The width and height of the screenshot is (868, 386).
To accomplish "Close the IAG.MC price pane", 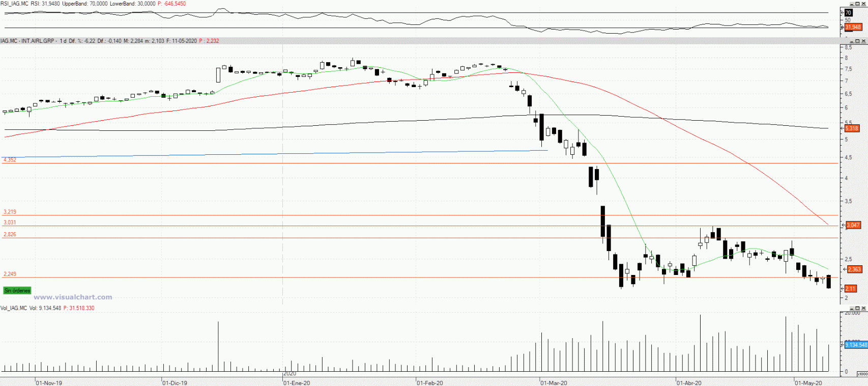I will point(863,41).
